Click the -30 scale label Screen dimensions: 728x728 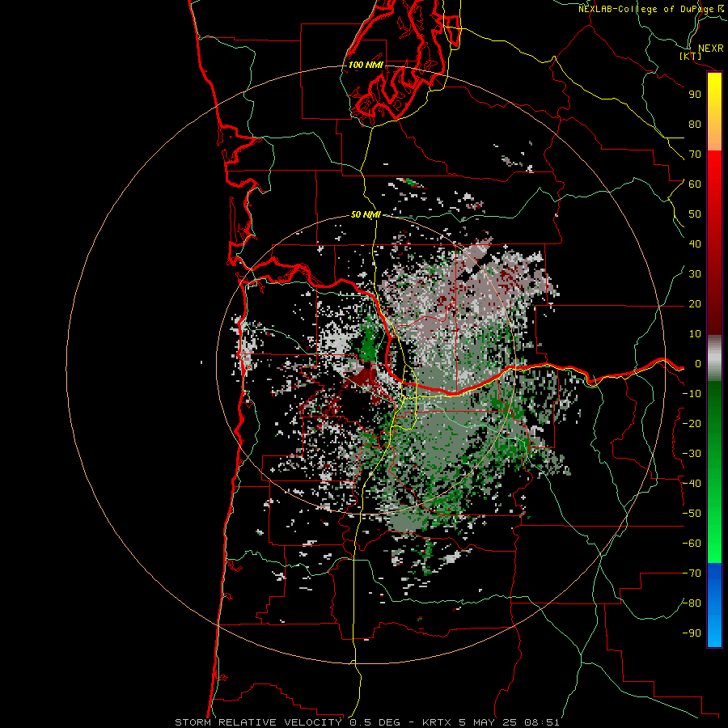click(x=692, y=454)
